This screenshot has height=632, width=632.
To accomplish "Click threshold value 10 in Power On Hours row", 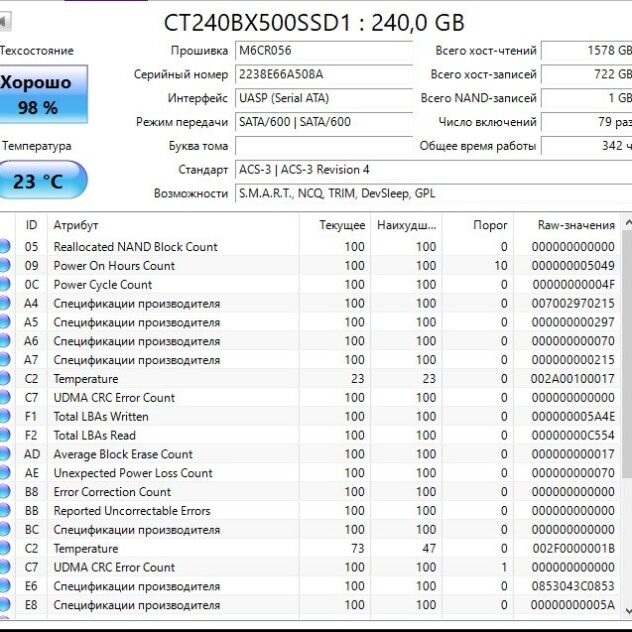I will pyautogui.click(x=501, y=266).
